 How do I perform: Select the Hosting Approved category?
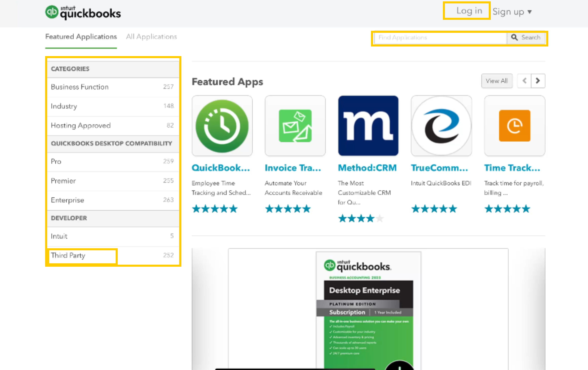pos(113,126)
